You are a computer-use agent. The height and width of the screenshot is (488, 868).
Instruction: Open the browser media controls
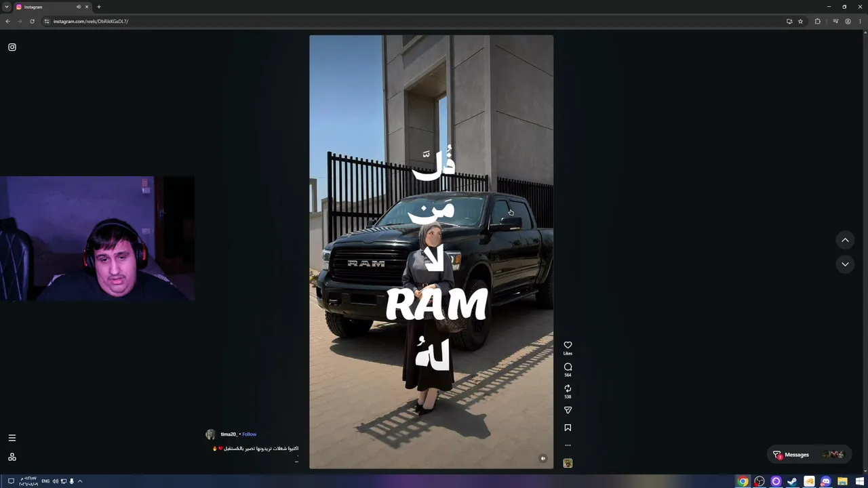(835, 21)
